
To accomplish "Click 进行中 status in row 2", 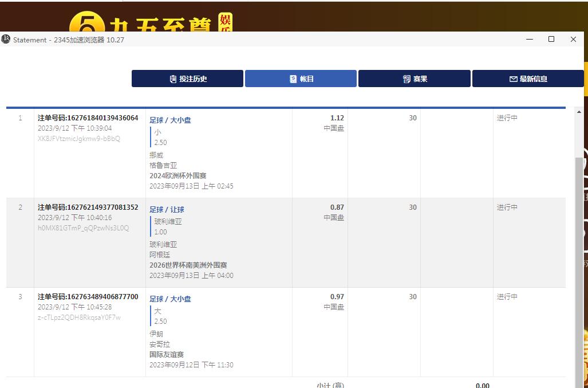I will [507, 207].
